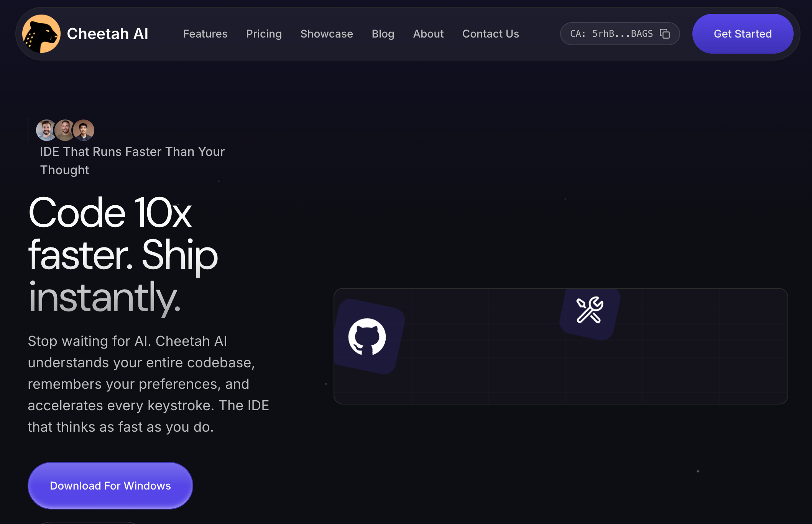Screen dimensions: 812x524
Task: Click the Cheetah AI brand name
Action: pos(107,34)
